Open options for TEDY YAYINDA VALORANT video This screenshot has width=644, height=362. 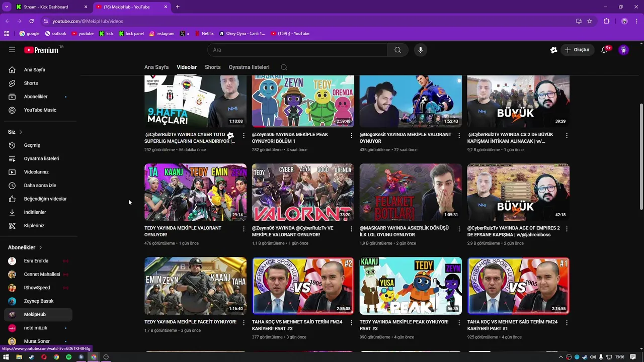(x=244, y=229)
